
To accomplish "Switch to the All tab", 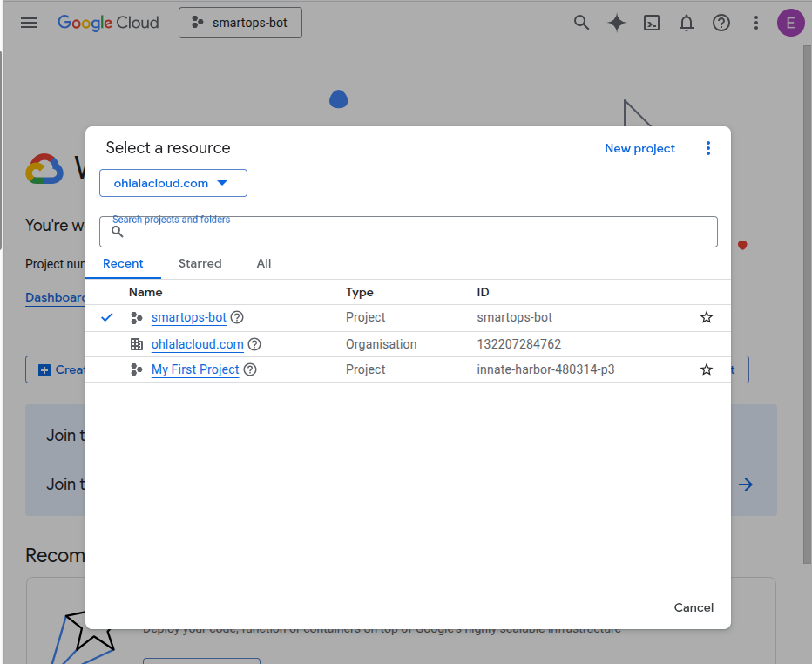I will click(x=263, y=263).
